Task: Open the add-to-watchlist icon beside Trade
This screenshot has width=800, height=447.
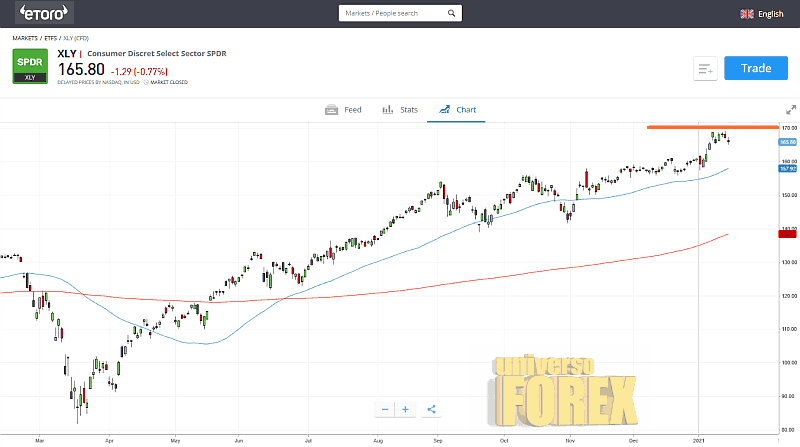Action: coord(706,68)
